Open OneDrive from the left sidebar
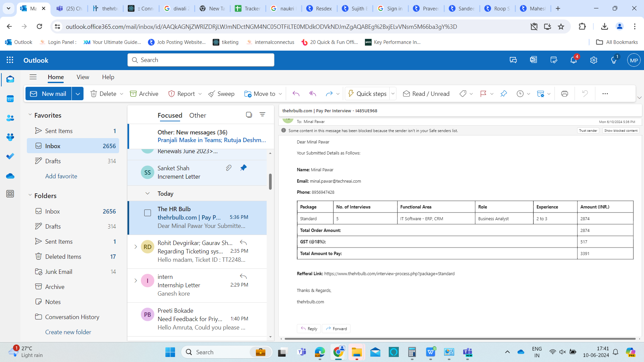 click(x=10, y=176)
